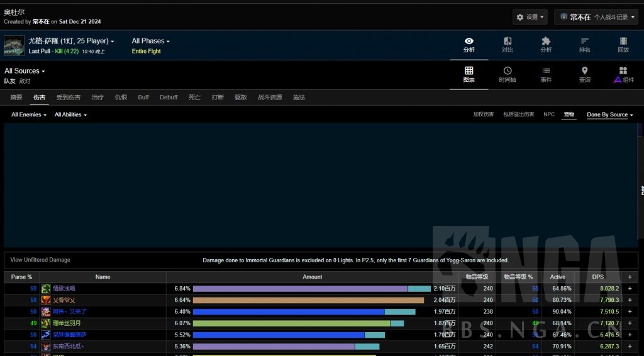Expand row plus icon for 7,790.3 DPS
This screenshot has height=356, width=644.
(630, 300)
